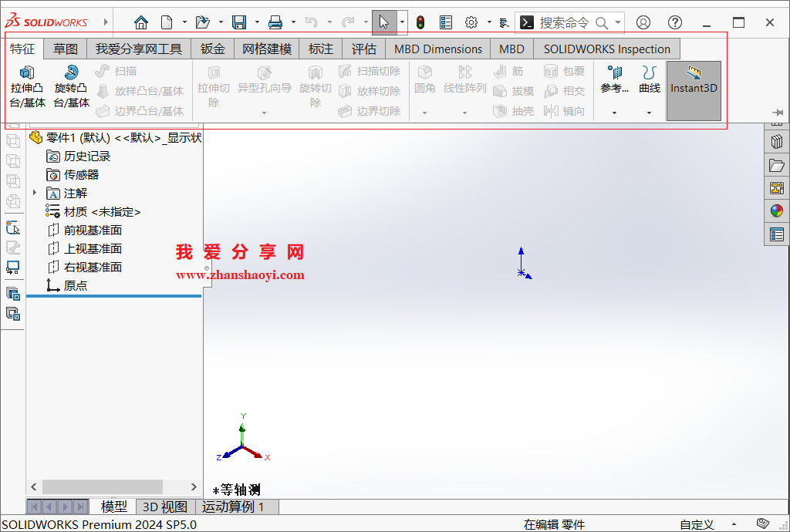Image resolution: width=790 pixels, height=532 pixels.
Task: Save the part with the Save icon
Action: click(x=239, y=22)
